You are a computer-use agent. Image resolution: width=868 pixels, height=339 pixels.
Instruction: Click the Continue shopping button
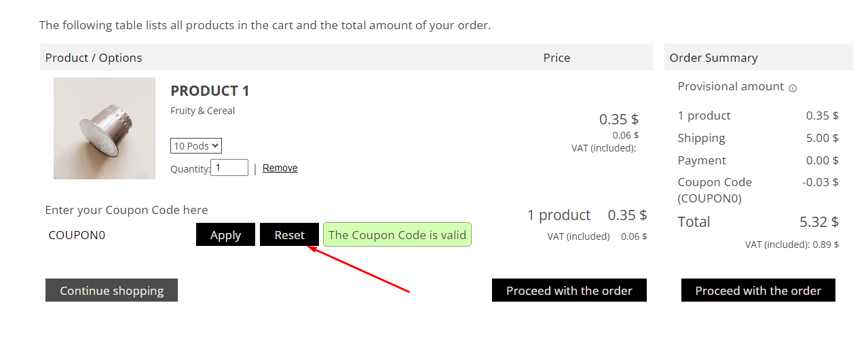pyautogui.click(x=111, y=291)
